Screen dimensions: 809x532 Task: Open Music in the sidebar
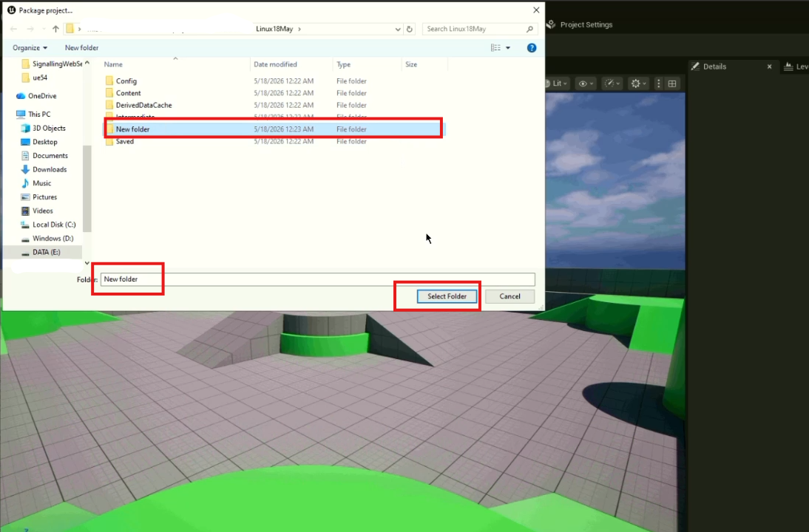pyautogui.click(x=36, y=183)
